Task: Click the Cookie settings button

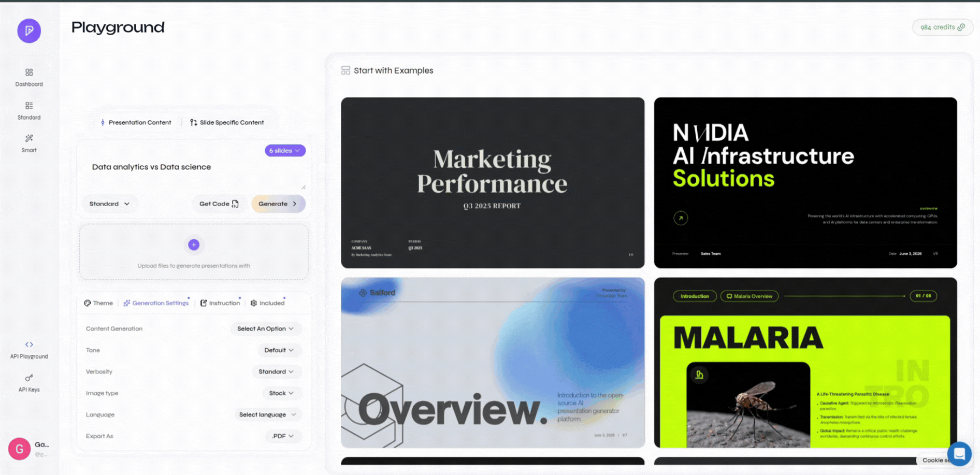Action: pyautogui.click(x=935, y=460)
